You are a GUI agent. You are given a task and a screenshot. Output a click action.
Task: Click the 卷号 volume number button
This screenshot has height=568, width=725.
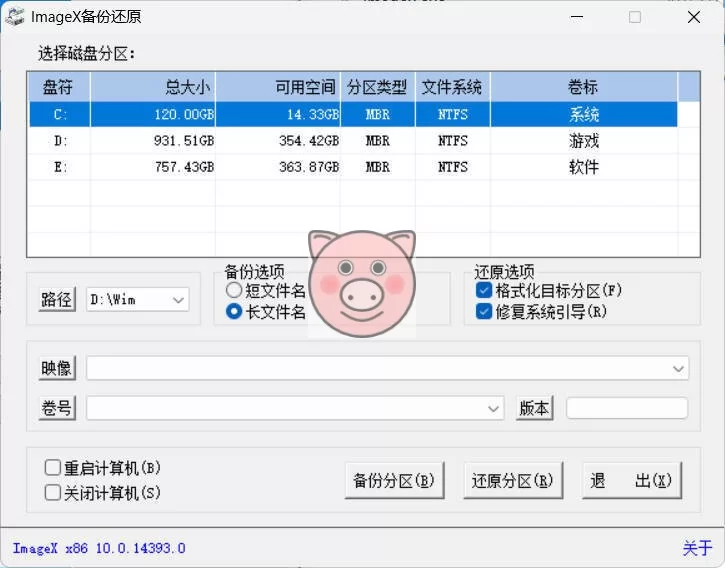(57, 407)
